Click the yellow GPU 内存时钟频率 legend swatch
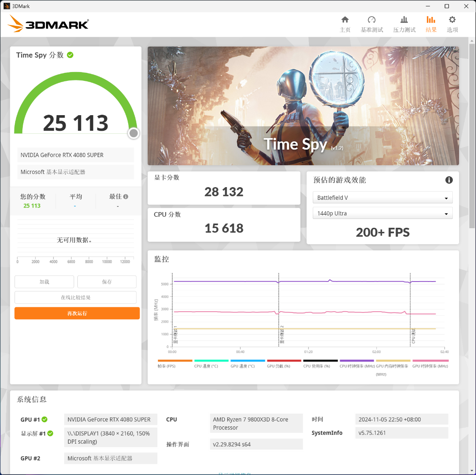This screenshot has height=475, width=476. (x=393, y=361)
